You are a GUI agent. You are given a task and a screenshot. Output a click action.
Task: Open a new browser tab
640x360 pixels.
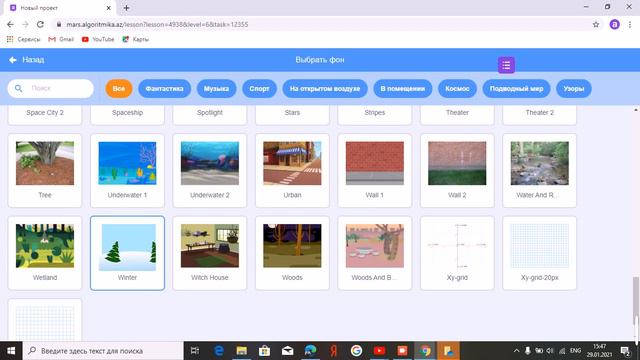click(127, 8)
